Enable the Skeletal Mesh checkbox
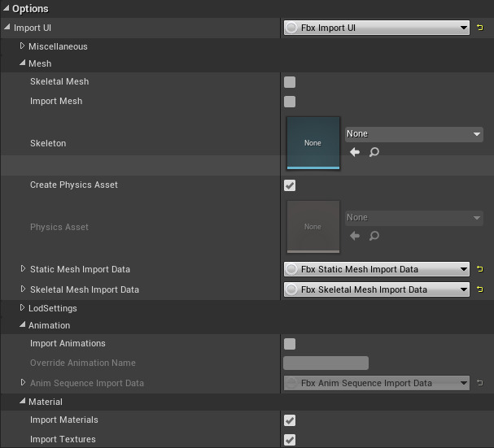This screenshot has height=448, width=494. [290, 82]
